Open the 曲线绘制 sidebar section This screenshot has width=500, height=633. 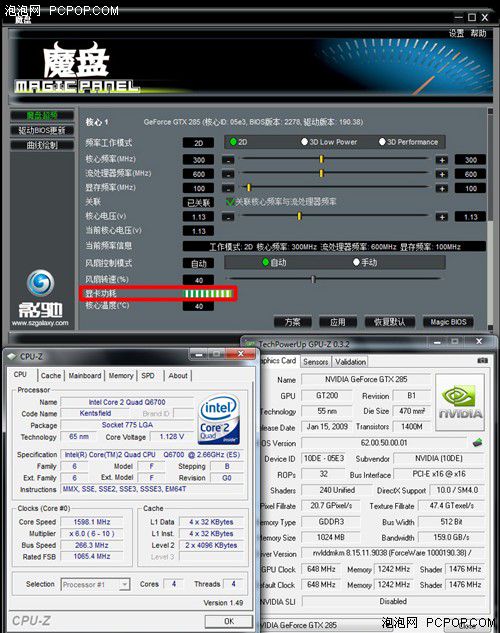click(42, 145)
